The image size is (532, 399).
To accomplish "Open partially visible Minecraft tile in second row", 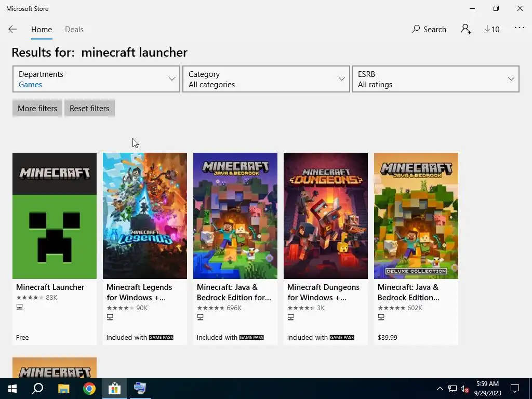I will (x=55, y=368).
